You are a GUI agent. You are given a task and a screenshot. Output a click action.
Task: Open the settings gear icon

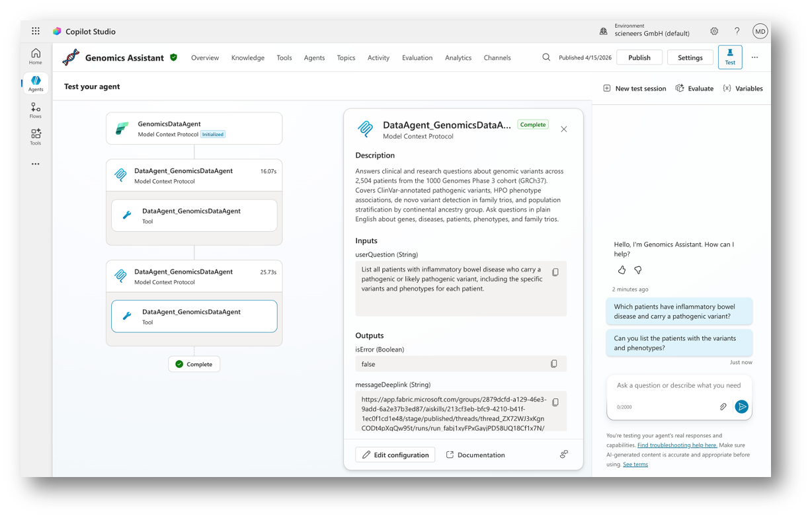(714, 31)
